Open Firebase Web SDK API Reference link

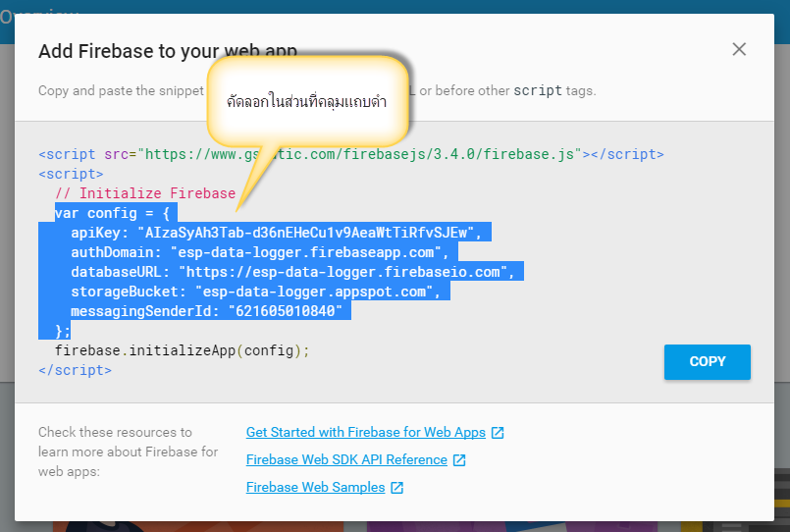click(346, 460)
